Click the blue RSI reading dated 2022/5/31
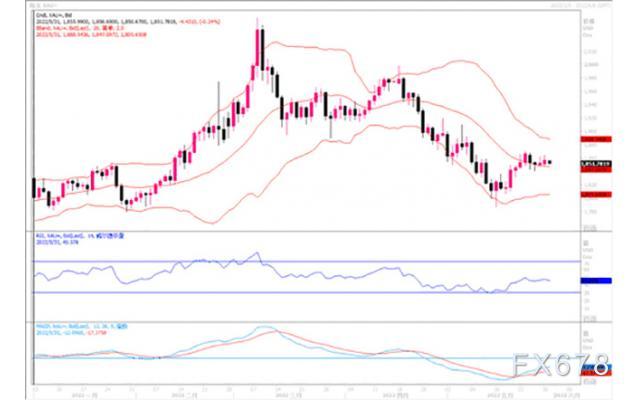 [x=58, y=242]
